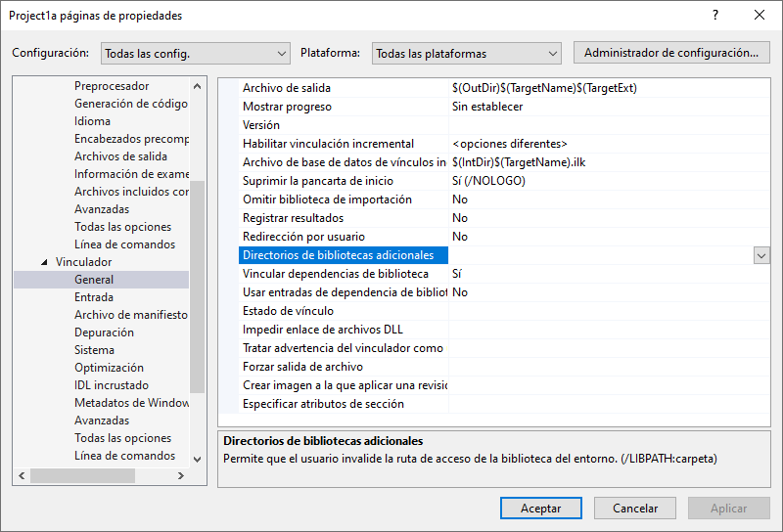Select Registrar resultados property
Image resolution: width=783 pixels, height=532 pixels.
point(293,218)
